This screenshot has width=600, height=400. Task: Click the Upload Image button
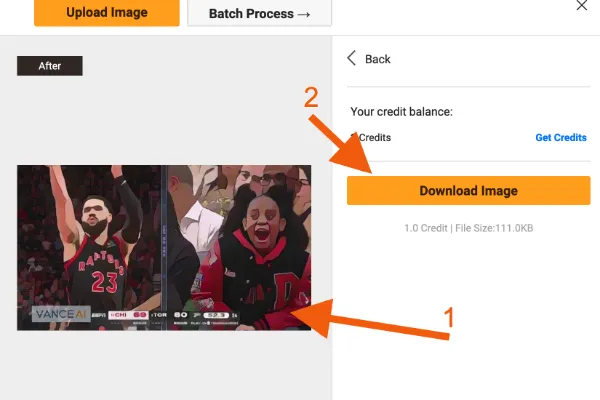click(x=107, y=13)
